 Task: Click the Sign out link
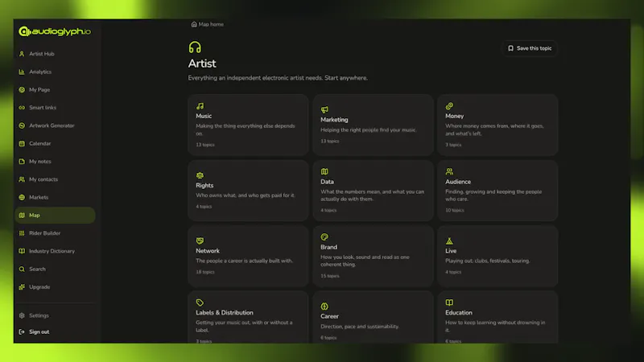click(x=39, y=331)
